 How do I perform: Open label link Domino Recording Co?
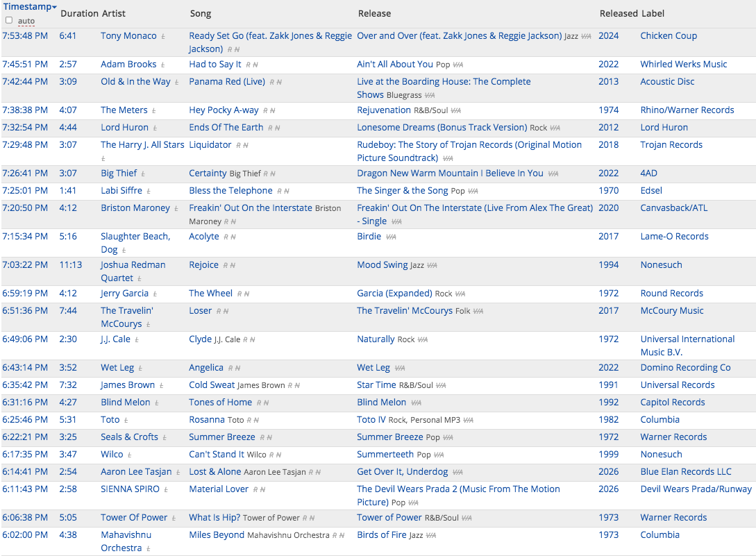(685, 367)
